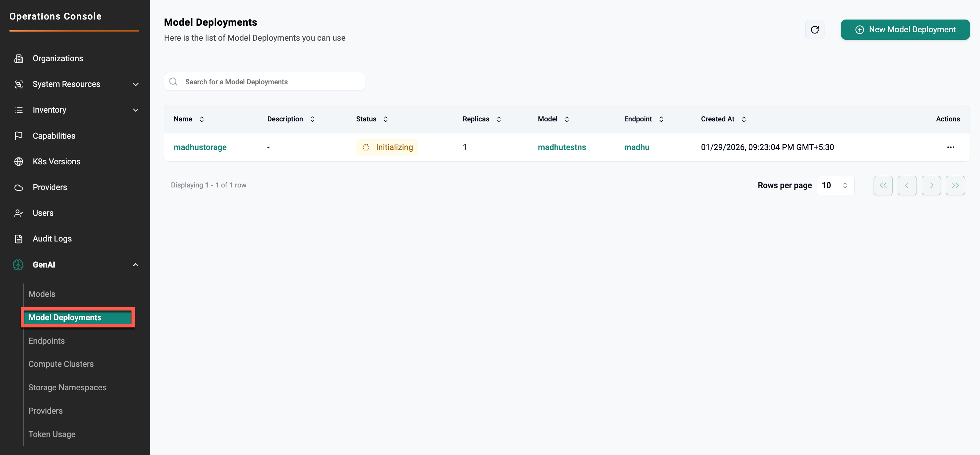Collapse the GenAI section chevron
Screen dimensions: 980x455
(x=135, y=265)
